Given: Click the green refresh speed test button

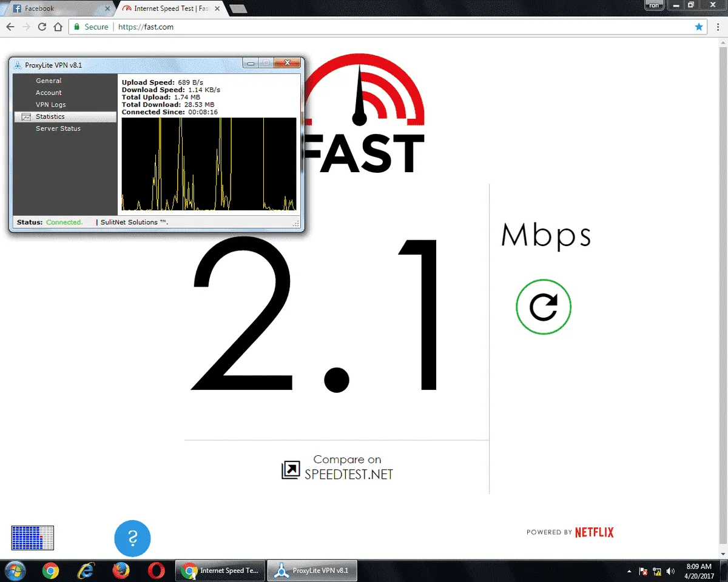Looking at the screenshot, I should (544, 307).
